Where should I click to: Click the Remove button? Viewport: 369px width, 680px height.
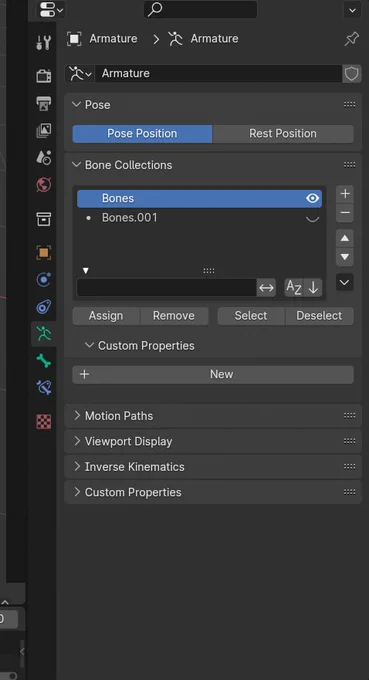(x=174, y=316)
